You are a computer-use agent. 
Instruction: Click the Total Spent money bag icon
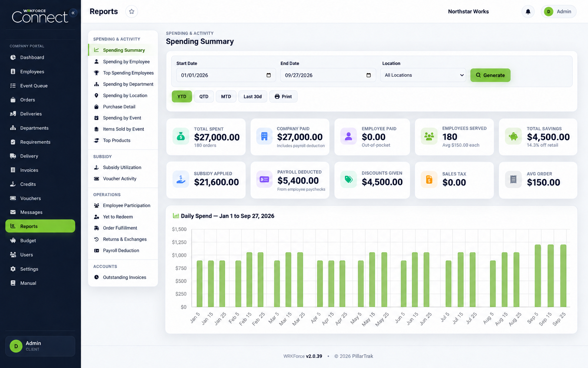(181, 137)
